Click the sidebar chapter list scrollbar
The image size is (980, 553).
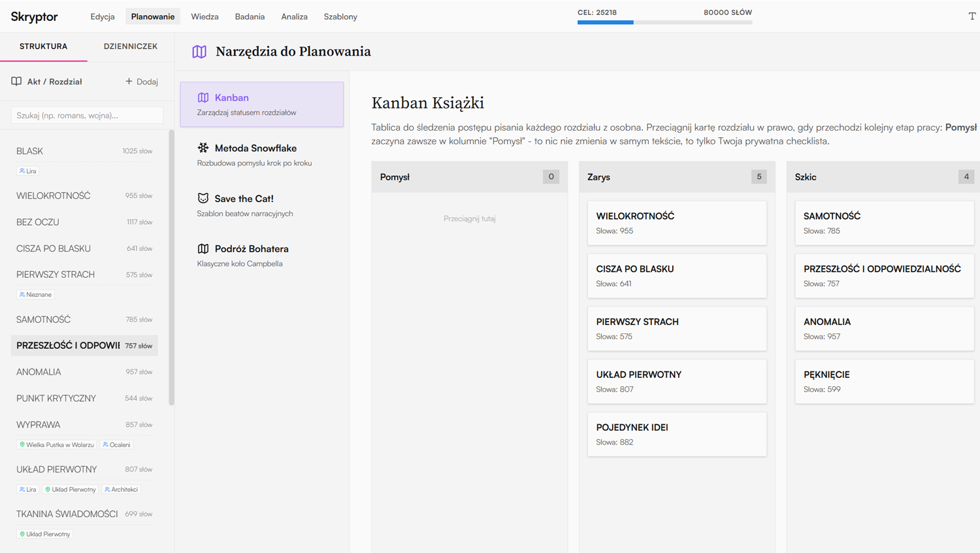[172, 268]
